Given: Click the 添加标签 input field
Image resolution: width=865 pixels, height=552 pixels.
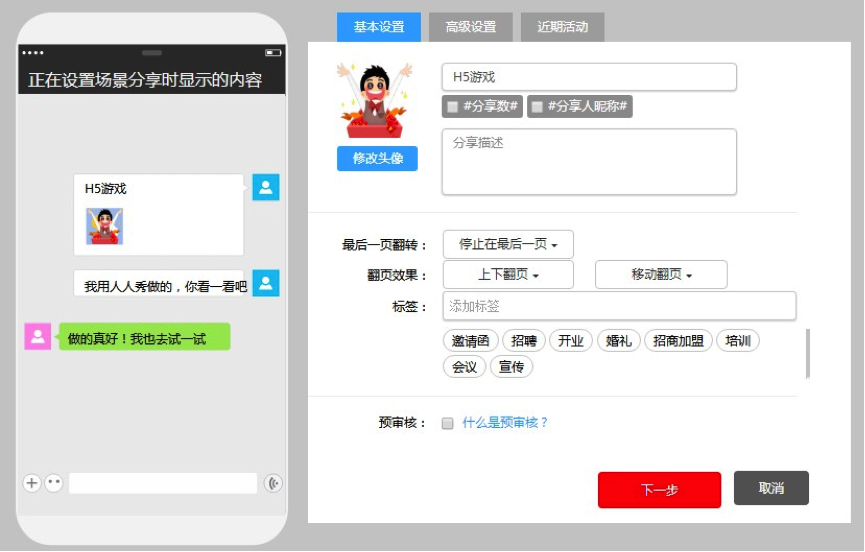Looking at the screenshot, I should point(619,306).
